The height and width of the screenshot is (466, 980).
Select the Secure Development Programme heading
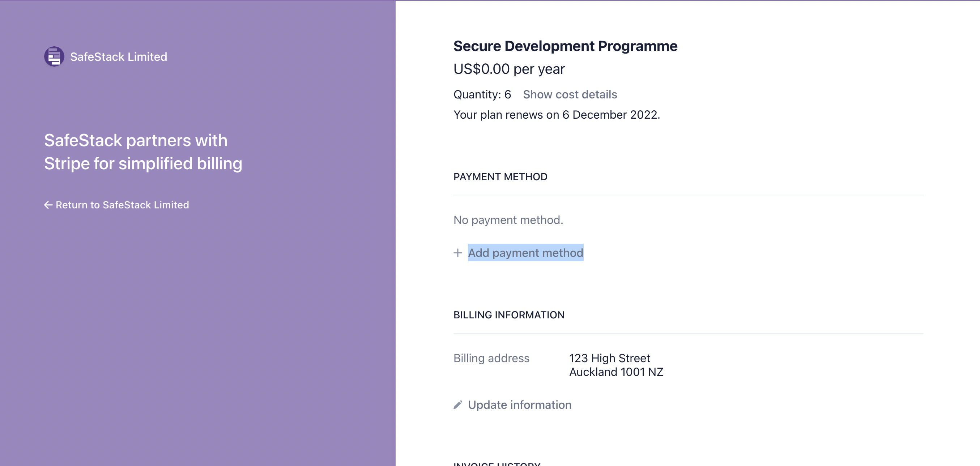point(565,46)
